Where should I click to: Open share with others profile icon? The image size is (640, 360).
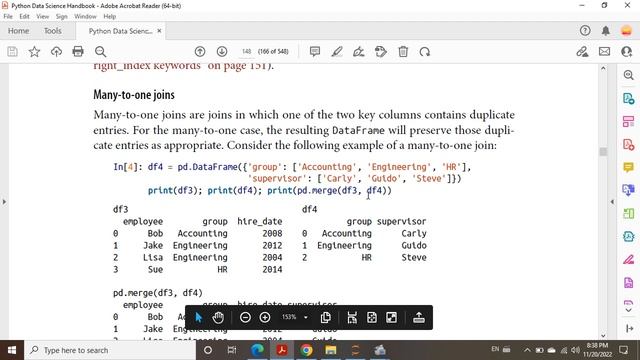(x=626, y=51)
